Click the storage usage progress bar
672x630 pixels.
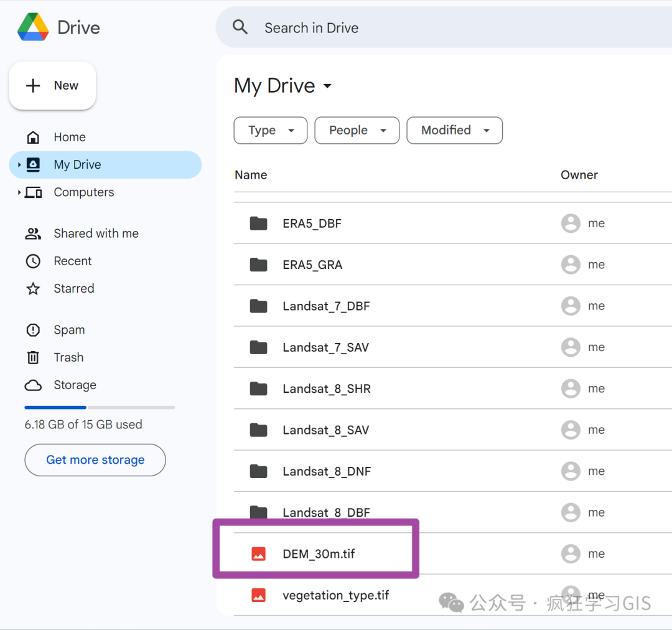coord(100,407)
